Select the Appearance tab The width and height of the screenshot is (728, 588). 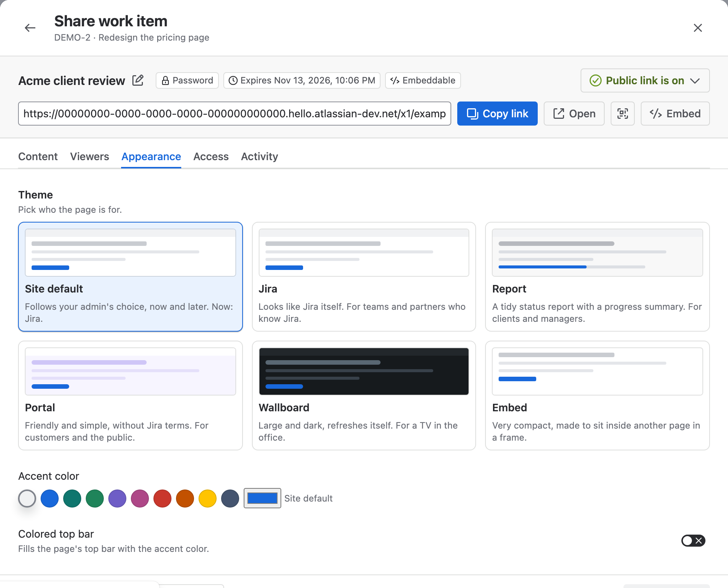coord(151,156)
